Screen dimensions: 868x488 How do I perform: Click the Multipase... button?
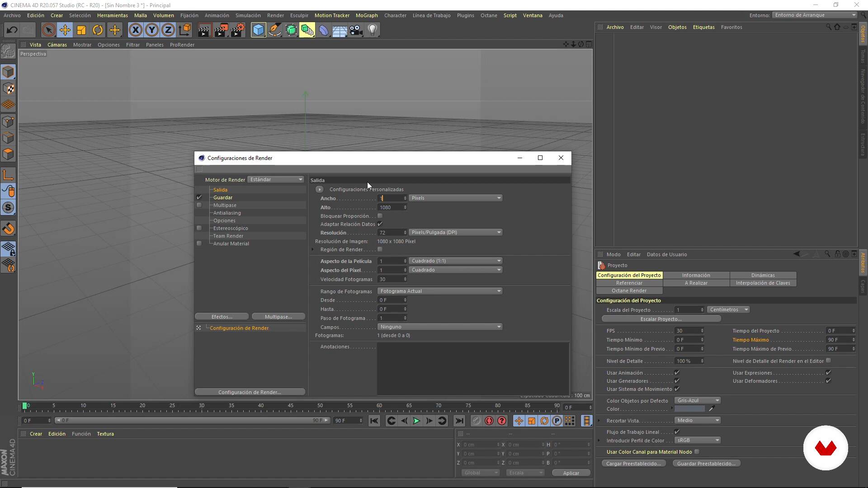278,317
